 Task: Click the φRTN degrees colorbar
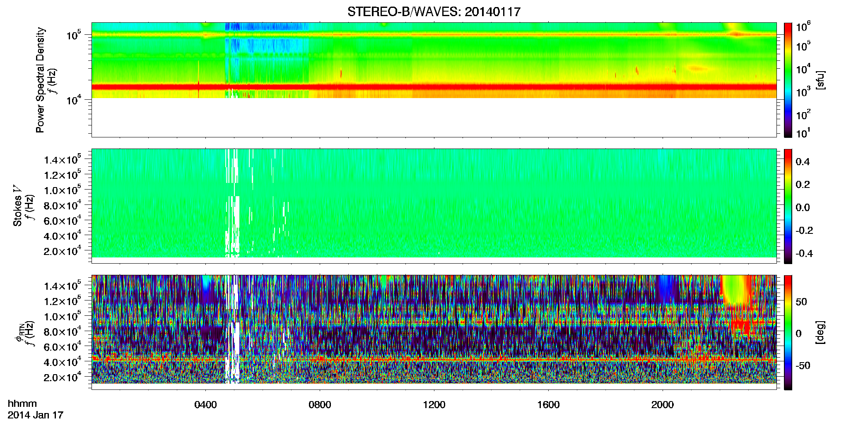tap(788, 332)
